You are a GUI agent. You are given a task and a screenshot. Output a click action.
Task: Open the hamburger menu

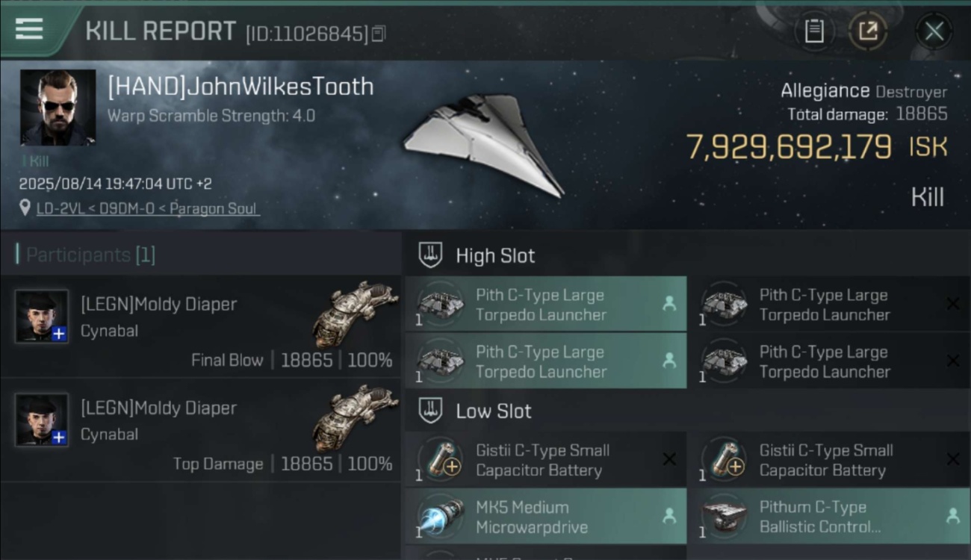[x=28, y=29]
